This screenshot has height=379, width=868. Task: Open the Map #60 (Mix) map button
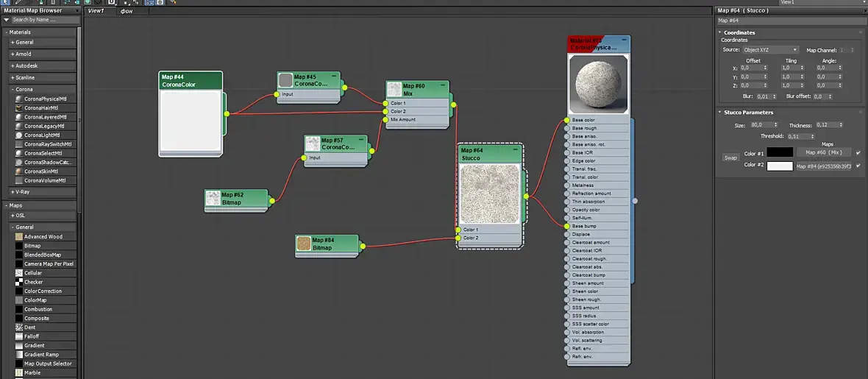[x=822, y=152]
